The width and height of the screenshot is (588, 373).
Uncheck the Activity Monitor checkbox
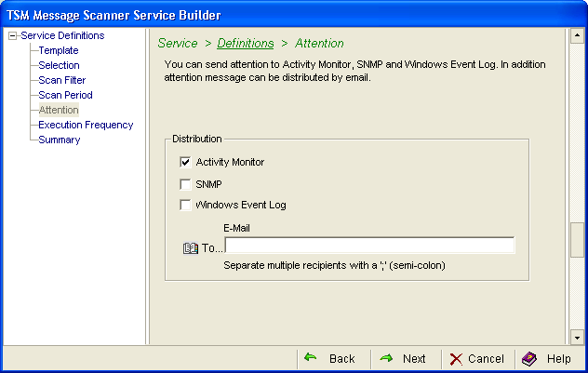(x=185, y=162)
